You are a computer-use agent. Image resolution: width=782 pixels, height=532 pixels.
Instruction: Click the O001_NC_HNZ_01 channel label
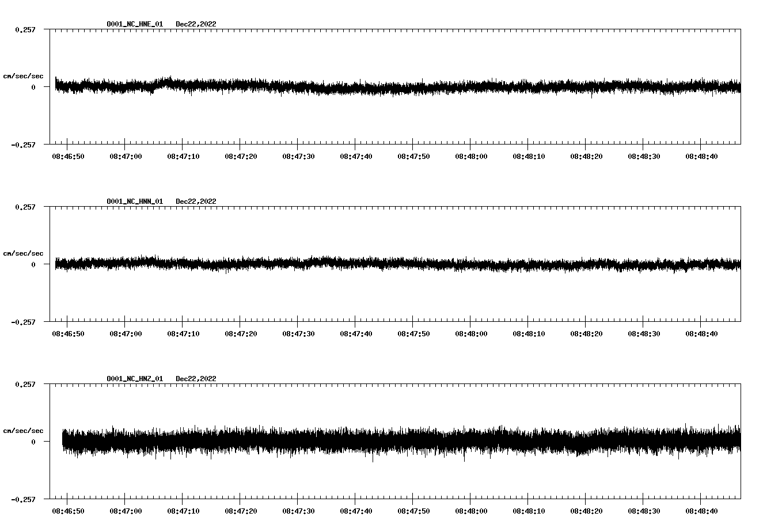134,379
